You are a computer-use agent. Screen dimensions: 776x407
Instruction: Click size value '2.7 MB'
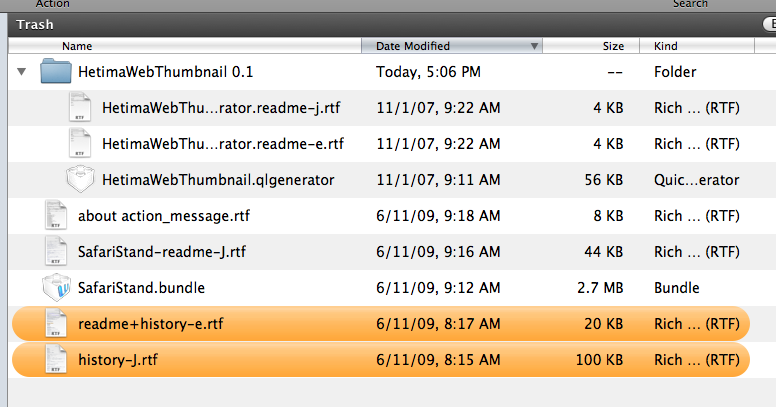coord(600,288)
